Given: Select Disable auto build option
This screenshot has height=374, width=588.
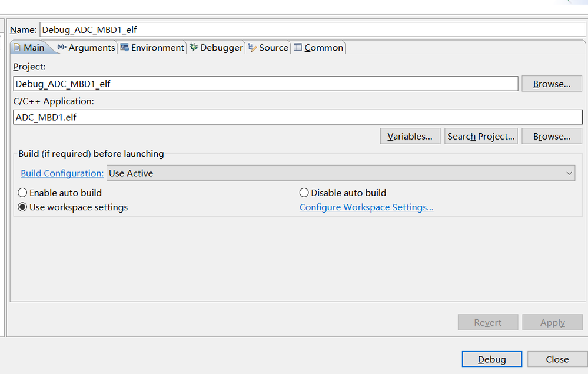Looking at the screenshot, I should pyautogui.click(x=304, y=193).
